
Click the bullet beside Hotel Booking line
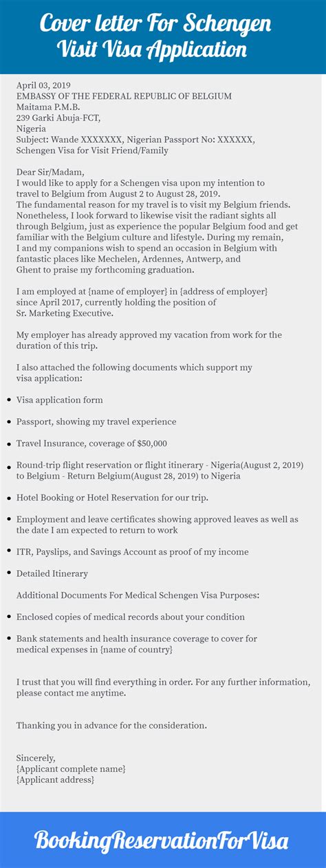pyautogui.click(x=8, y=497)
